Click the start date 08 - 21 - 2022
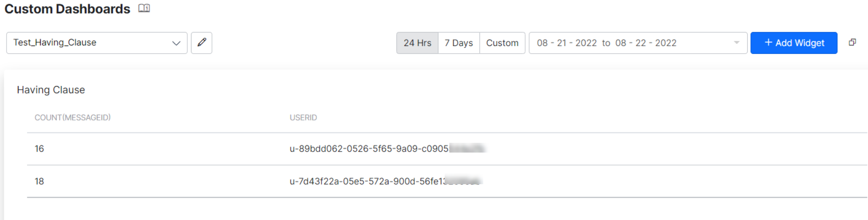This screenshot has width=868, height=220. pos(566,43)
